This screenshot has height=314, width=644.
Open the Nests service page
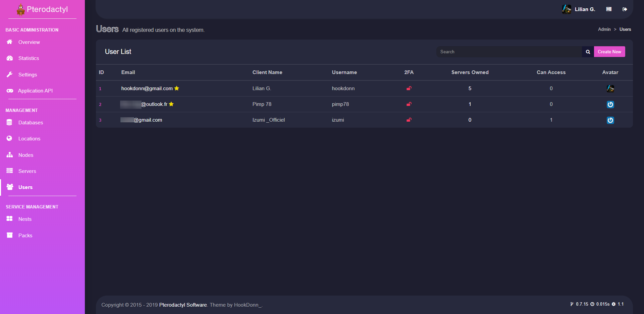click(25, 219)
